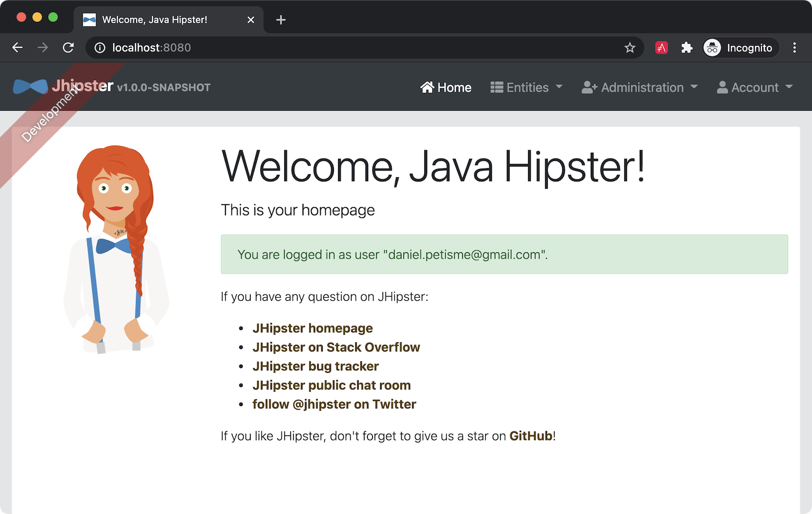812x514 pixels.
Task: Open the Extensions puzzle piece menu
Action: coord(687,48)
